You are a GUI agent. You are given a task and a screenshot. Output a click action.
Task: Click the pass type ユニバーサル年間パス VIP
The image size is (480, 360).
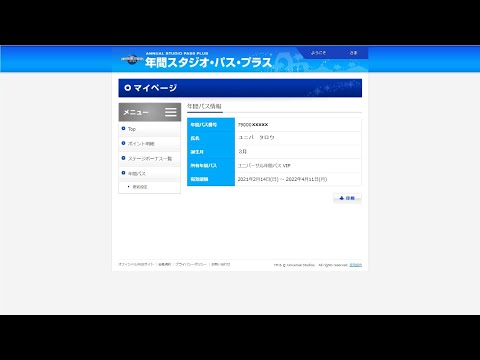264,165
